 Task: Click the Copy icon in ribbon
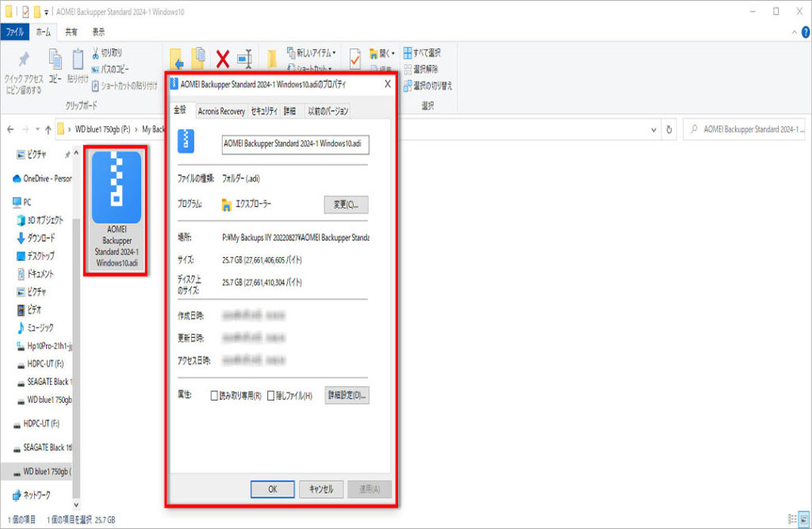tap(55, 60)
